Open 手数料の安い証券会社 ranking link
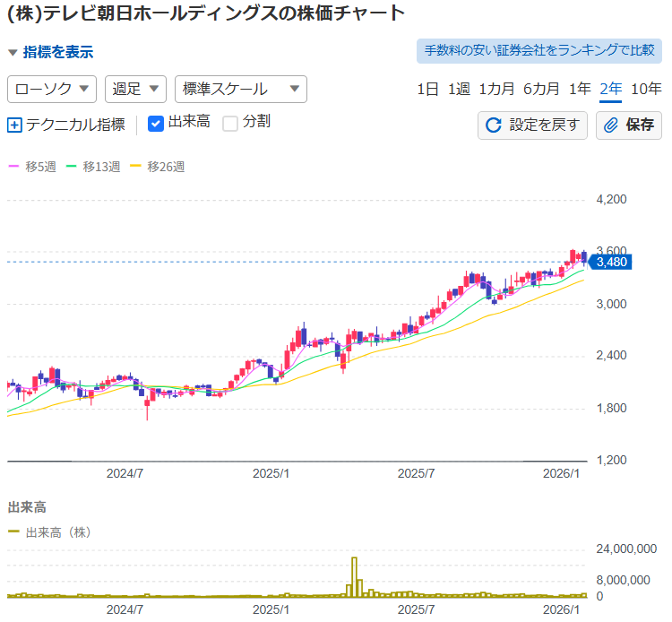Screen dimensions: 672x622 (538, 50)
